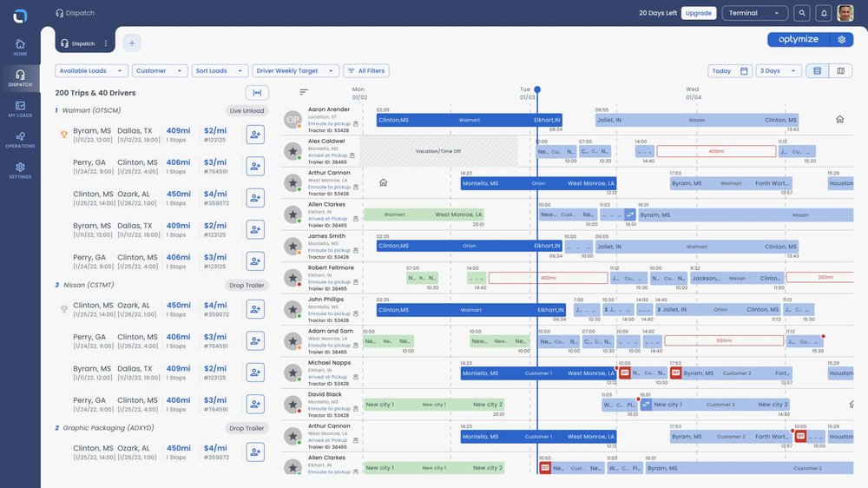Open the Terminal dropdown
The height and width of the screenshot is (488, 868).
(754, 13)
